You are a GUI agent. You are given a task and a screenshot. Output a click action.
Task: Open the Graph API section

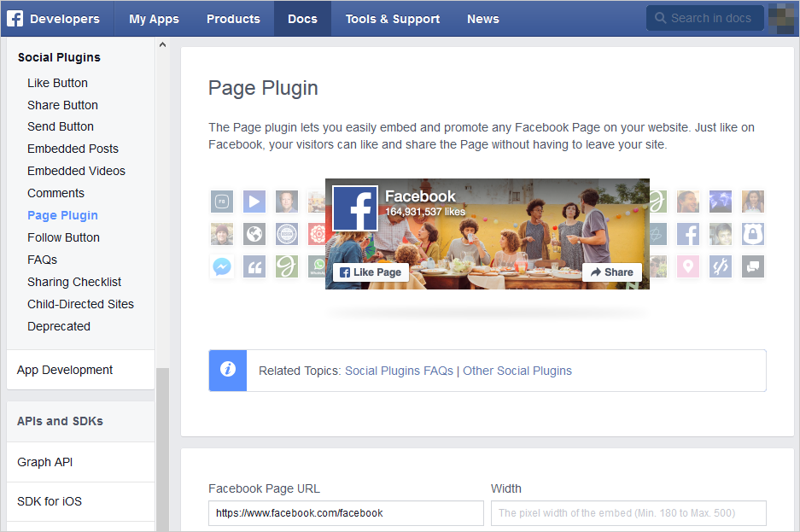pyautogui.click(x=80, y=462)
